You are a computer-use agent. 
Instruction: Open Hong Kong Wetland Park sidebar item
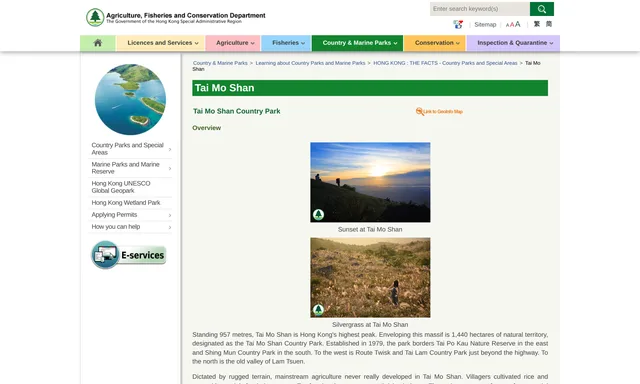(126, 202)
